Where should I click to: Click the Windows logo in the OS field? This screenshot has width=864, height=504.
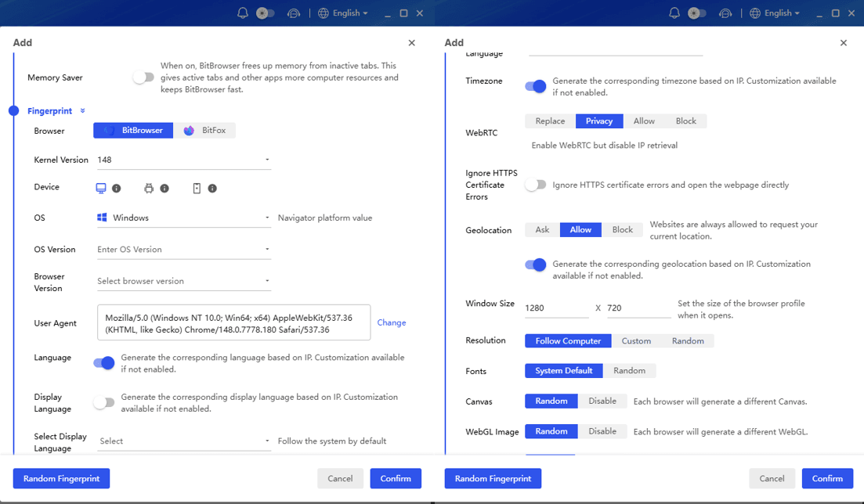(x=102, y=218)
